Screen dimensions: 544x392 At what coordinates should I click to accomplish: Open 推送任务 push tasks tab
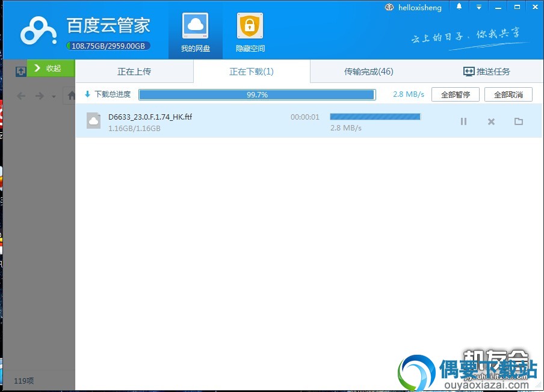(x=486, y=72)
